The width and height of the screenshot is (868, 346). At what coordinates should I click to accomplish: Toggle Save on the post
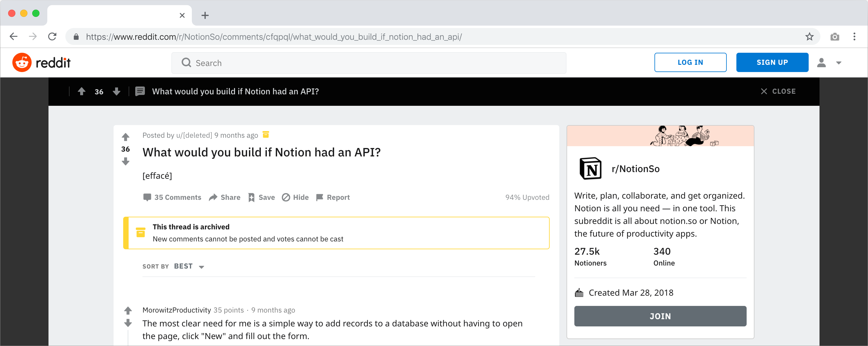[261, 197]
